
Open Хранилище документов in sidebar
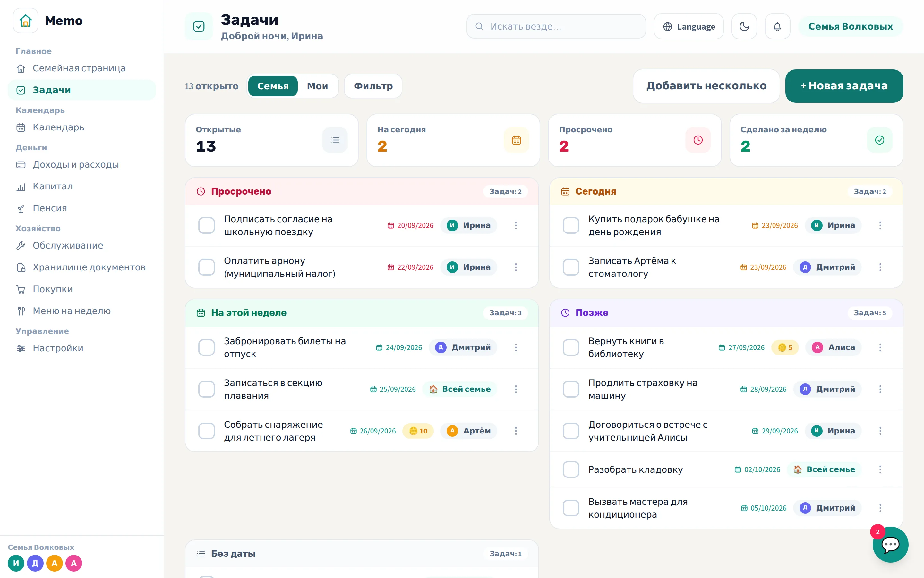(x=82, y=267)
